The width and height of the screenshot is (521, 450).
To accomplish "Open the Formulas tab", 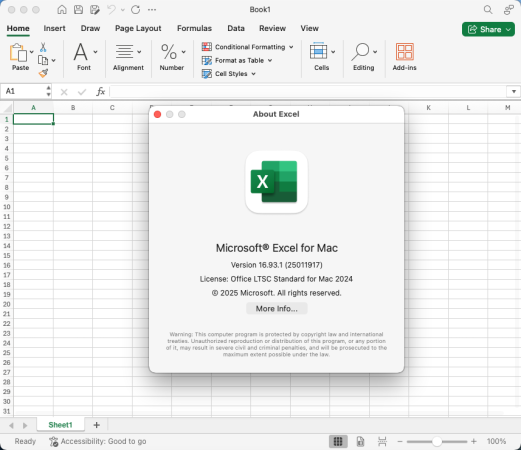I will [194, 28].
